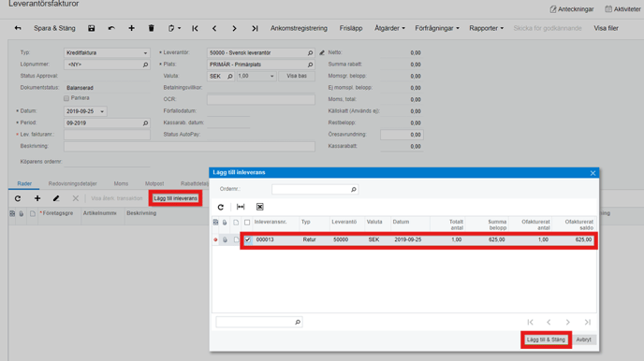Open the Ordernr lookup in dialog
Screen dimensions: 644x361
coord(354,190)
